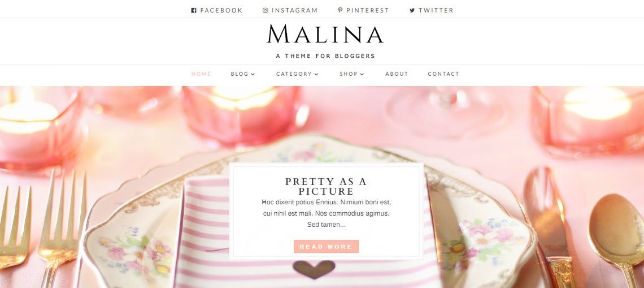
Task: Click the Blog menu label
Action: [240, 74]
